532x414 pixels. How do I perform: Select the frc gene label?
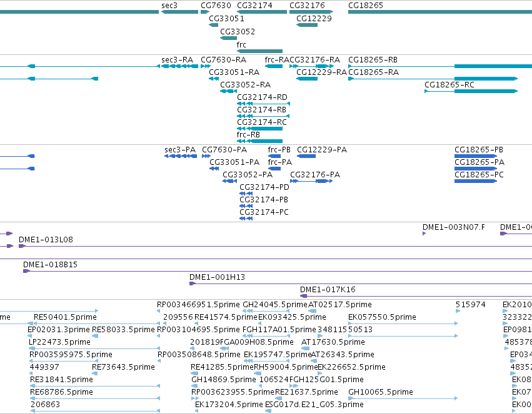point(241,45)
